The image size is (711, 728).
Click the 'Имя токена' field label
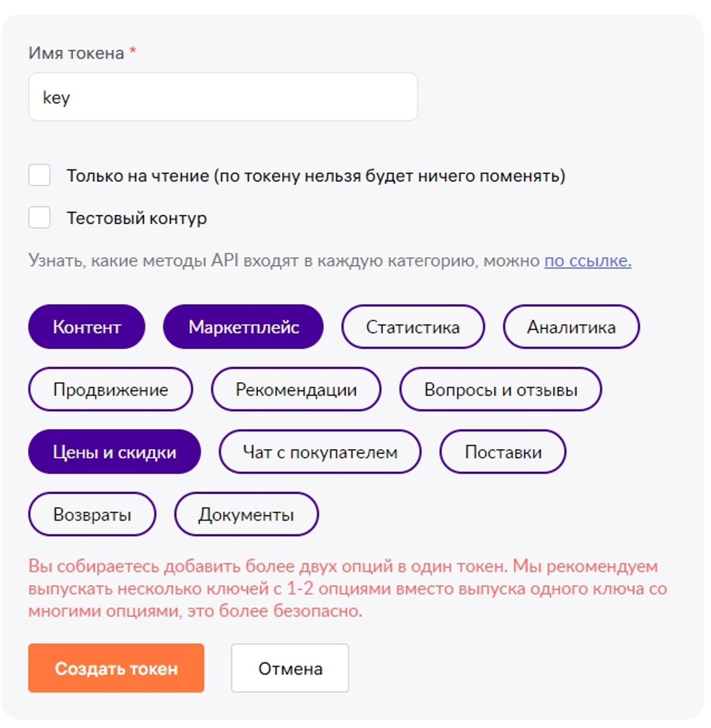point(76,53)
